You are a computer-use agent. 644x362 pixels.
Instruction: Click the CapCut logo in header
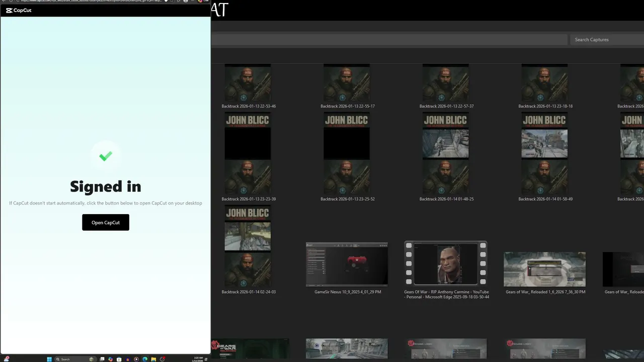19,10
